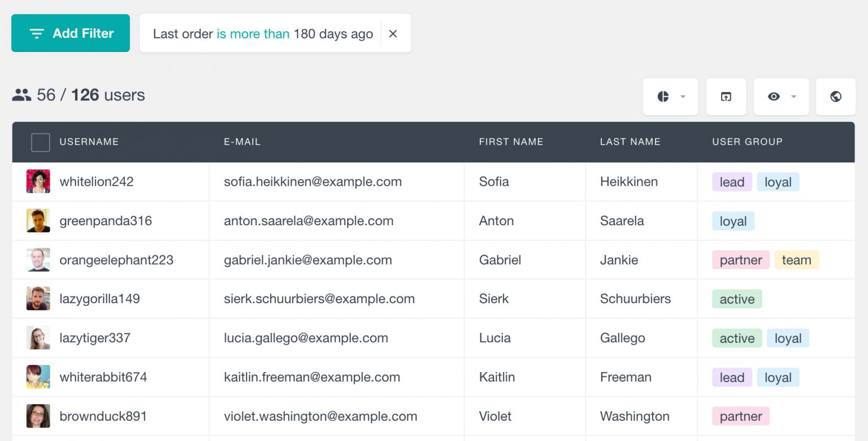Click the filter lines icon in Add Filter

37,34
